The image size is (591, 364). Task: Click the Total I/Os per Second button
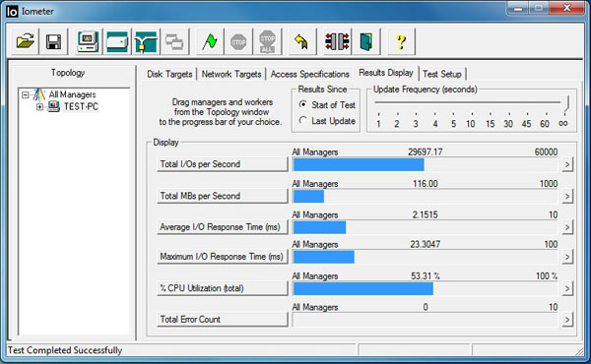pyautogui.click(x=223, y=164)
